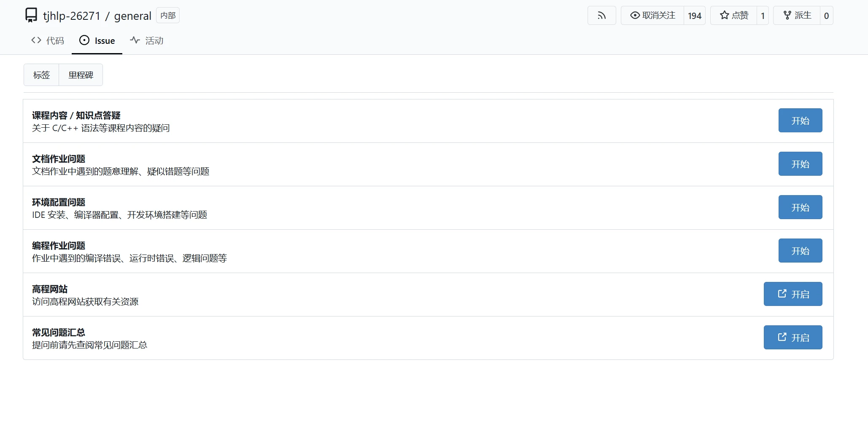Click the 取消关注 unwatch button

(x=652, y=16)
